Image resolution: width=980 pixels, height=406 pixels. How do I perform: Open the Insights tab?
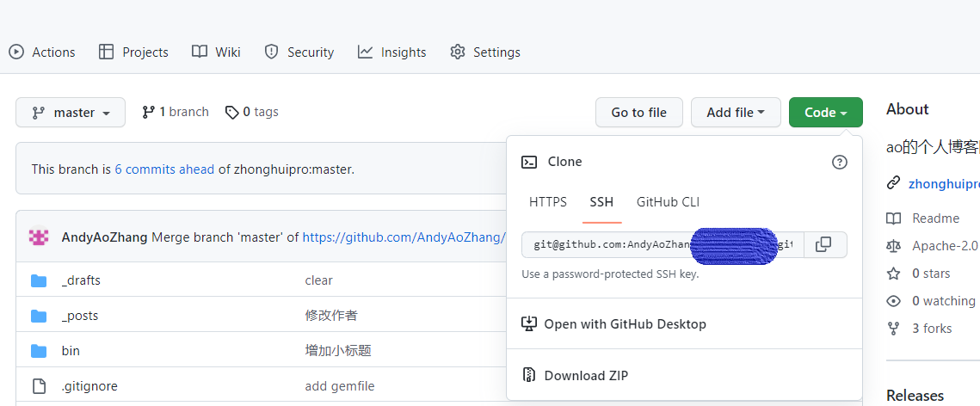pos(391,52)
